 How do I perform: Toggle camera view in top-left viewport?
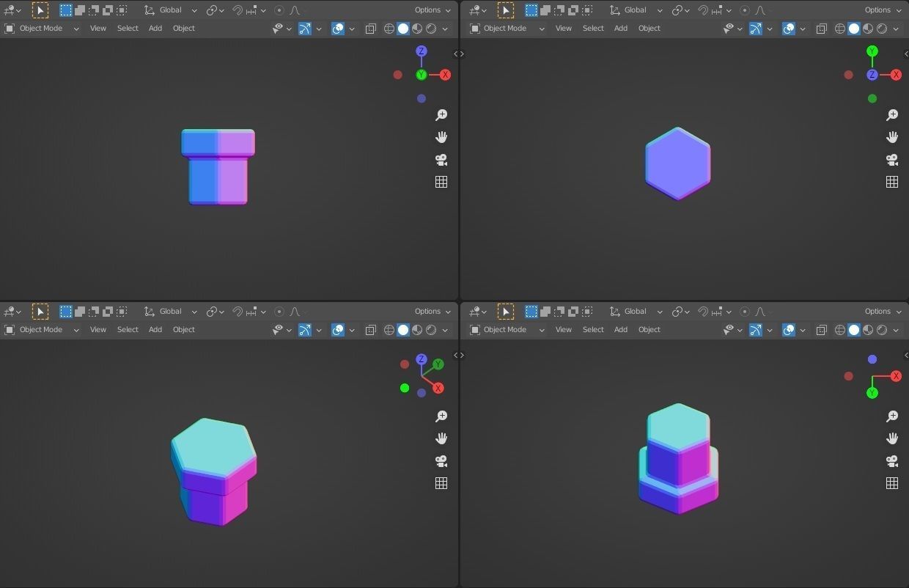click(x=441, y=160)
